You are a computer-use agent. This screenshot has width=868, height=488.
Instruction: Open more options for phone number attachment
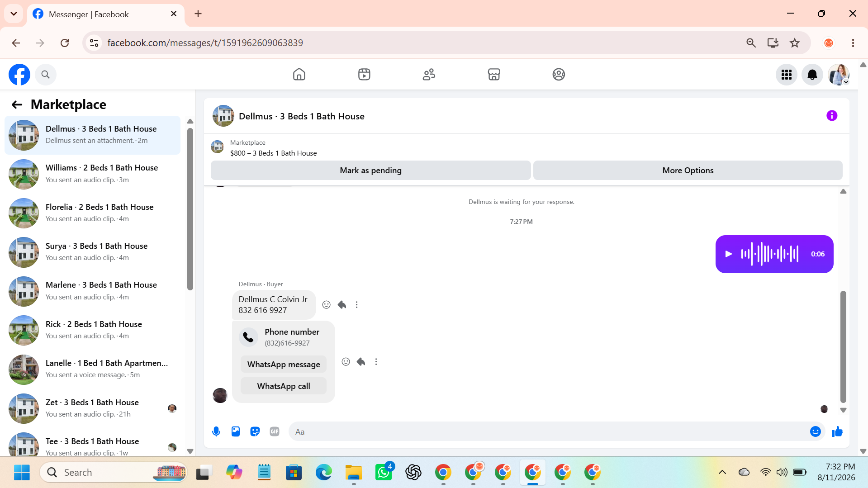376,362
